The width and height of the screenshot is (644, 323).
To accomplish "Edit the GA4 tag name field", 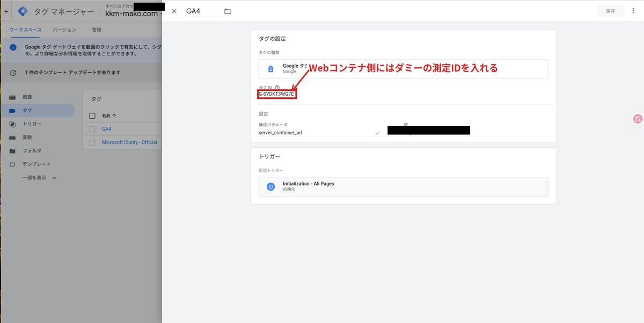I will [x=203, y=11].
